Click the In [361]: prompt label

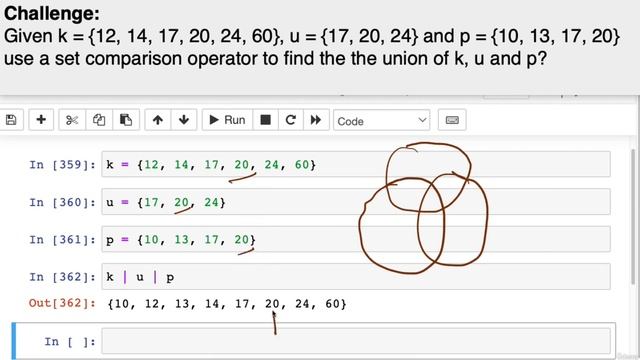click(62, 240)
